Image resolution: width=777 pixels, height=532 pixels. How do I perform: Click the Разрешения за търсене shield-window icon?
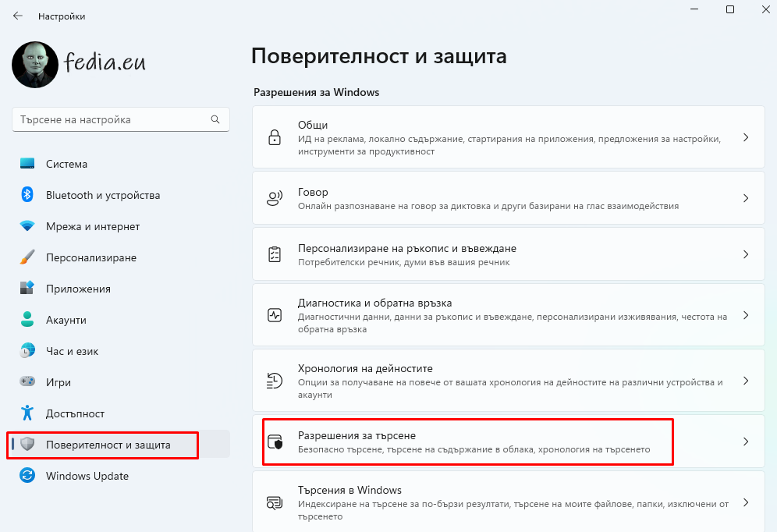click(275, 442)
